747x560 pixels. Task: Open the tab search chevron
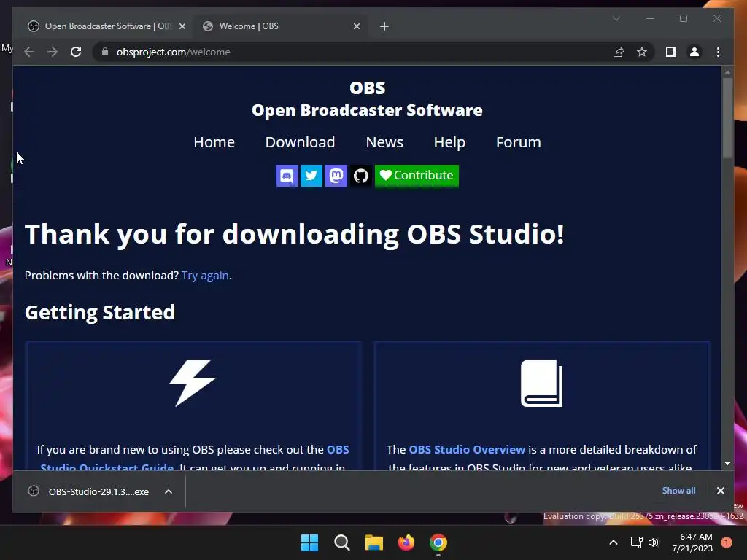(616, 18)
